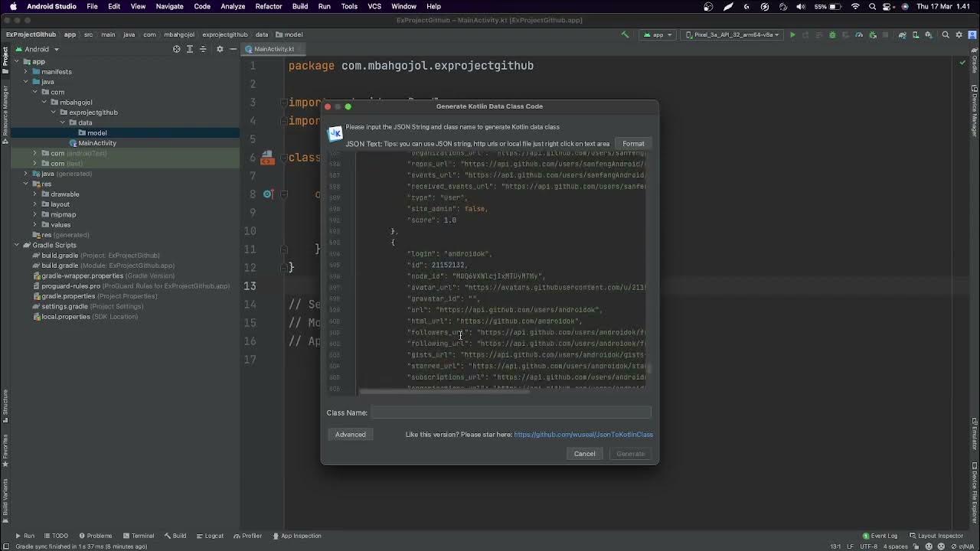Open the VCS menu

374,6
